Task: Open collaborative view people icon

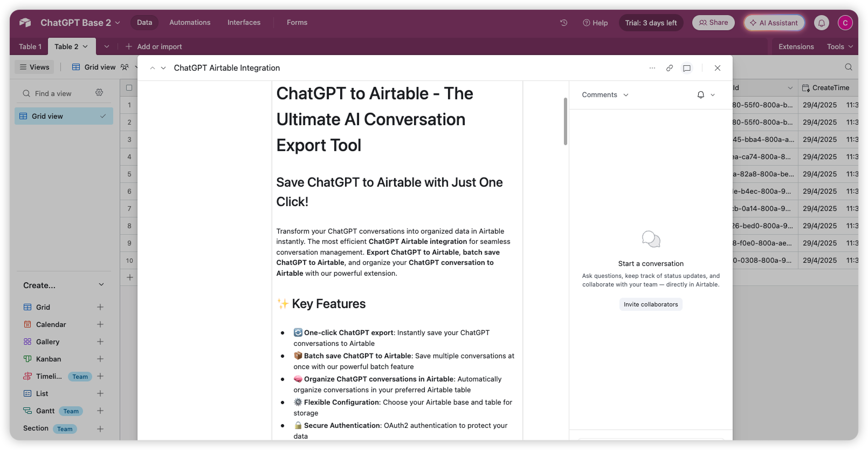Action: coord(125,67)
